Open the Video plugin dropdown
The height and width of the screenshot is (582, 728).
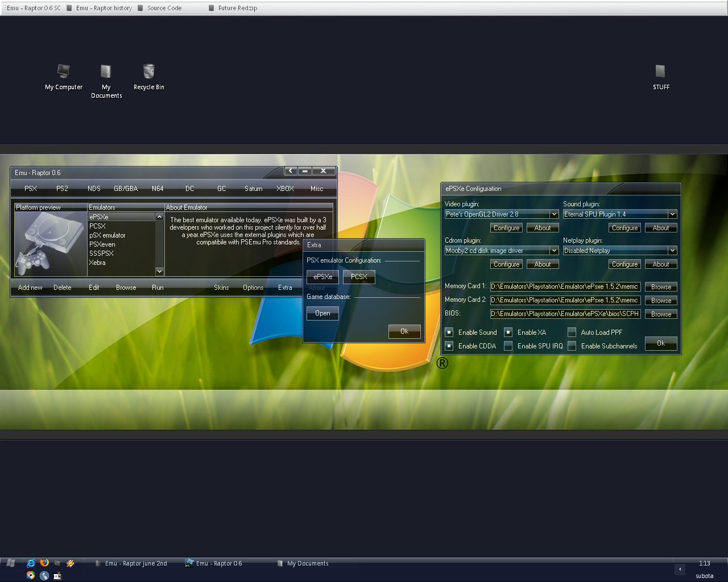click(x=554, y=214)
